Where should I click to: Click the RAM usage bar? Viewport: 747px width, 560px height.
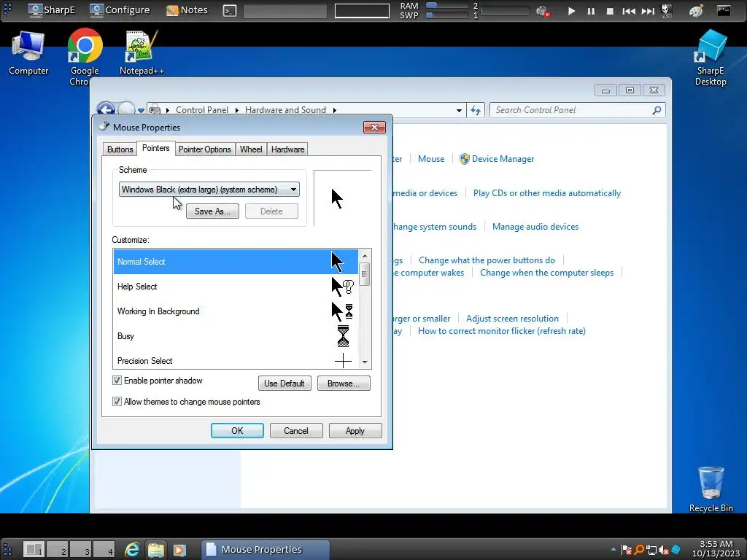(x=447, y=6)
